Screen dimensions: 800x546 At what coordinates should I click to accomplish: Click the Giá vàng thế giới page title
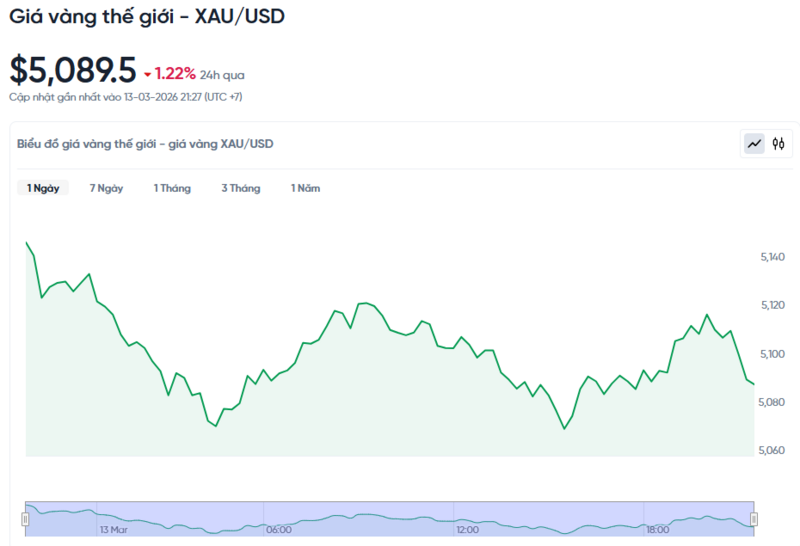tap(147, 17)
